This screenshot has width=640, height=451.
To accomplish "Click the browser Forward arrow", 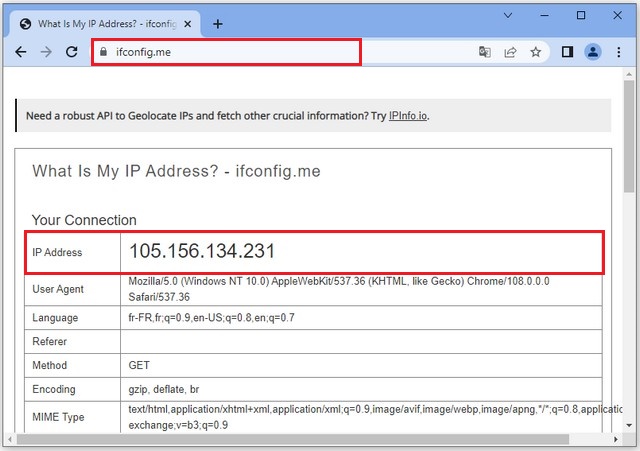I will (46, 52).
